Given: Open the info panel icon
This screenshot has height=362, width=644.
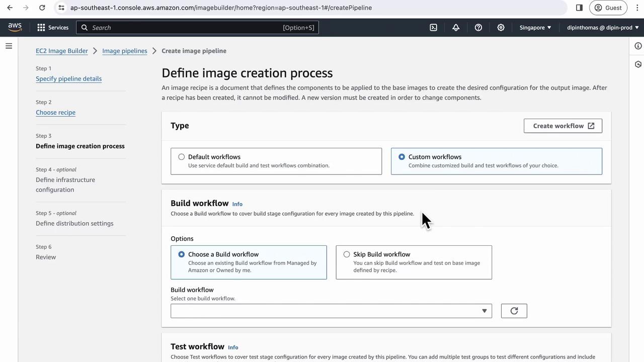Looking at the screenshot, I should [638, 46].
